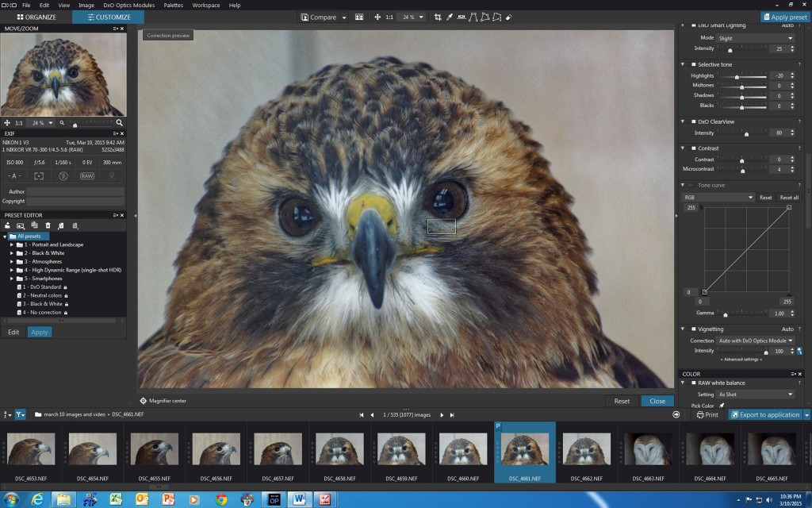Click the Reset all button in Tone curve

(789, 198)
